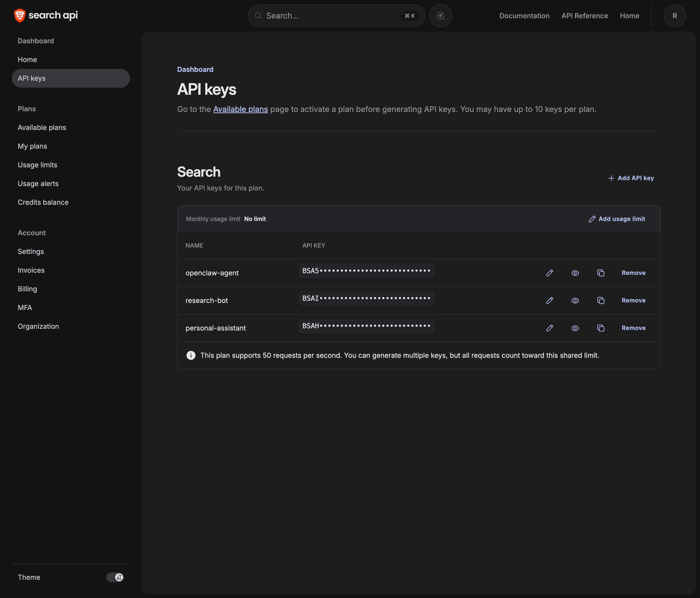
Task: Remove the research-bot key
Action: pyautogui.click(x=634, y=301)
